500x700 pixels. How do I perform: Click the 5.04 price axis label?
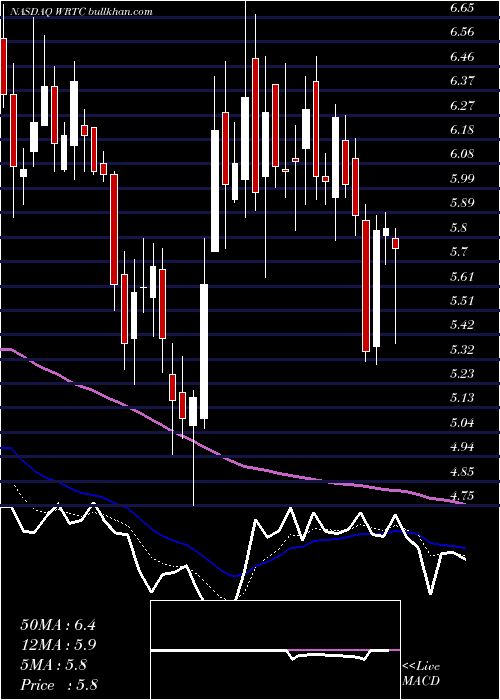[x=462, y=422]
